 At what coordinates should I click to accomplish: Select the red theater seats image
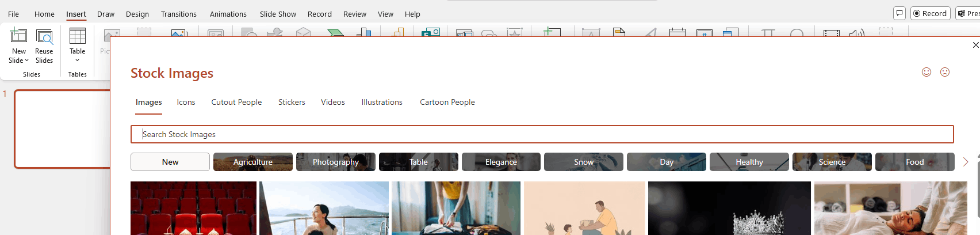click(193, 208)
